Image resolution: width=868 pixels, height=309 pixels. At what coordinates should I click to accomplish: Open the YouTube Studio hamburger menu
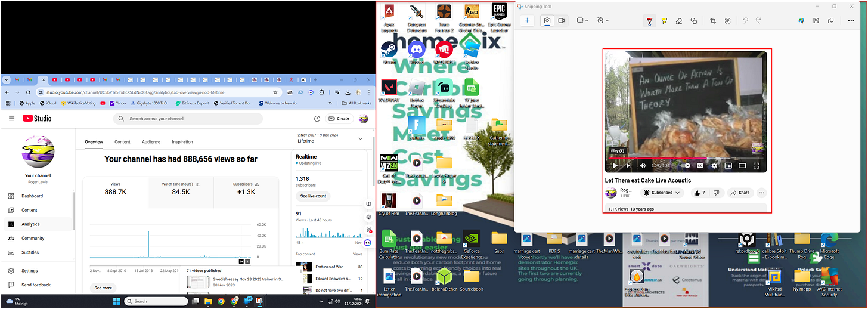pos(11,119)
